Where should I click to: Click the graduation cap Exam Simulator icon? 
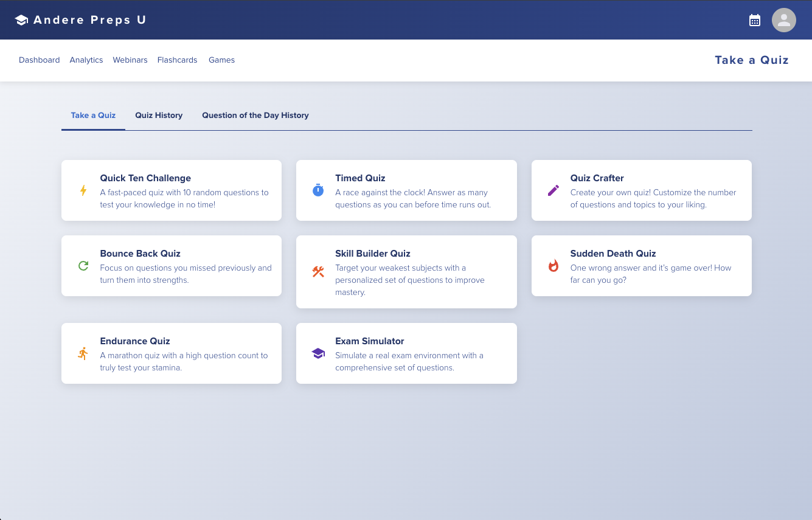point(318,353)
